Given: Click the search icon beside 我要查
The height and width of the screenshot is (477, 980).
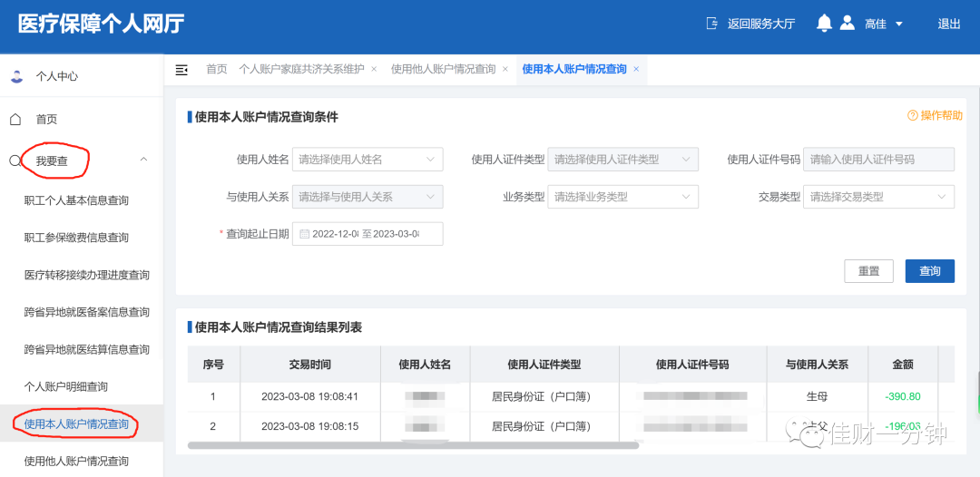Looking at the screenshot, I should [x=15, y=161].
